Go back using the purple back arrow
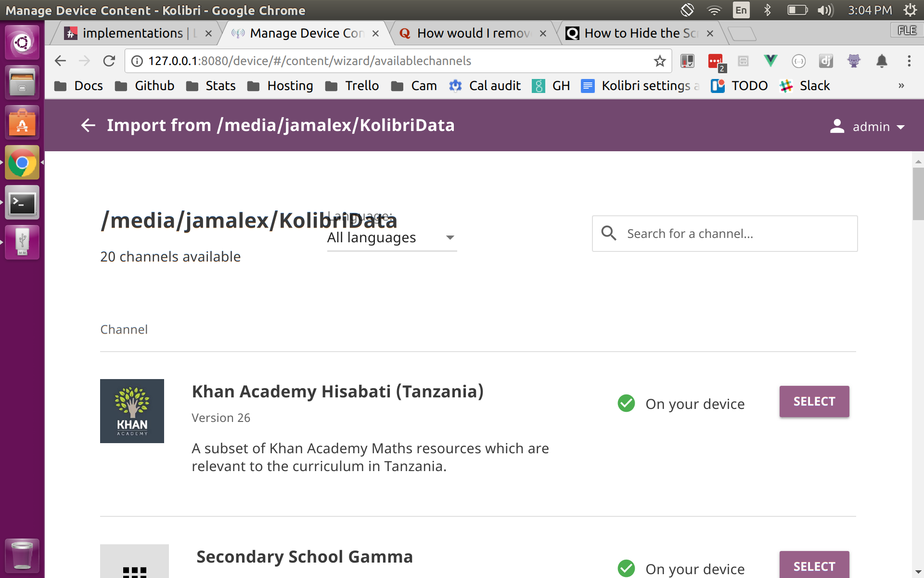This screenshot has height=578, width=924. pyautogui.click(x=88, y=125)
